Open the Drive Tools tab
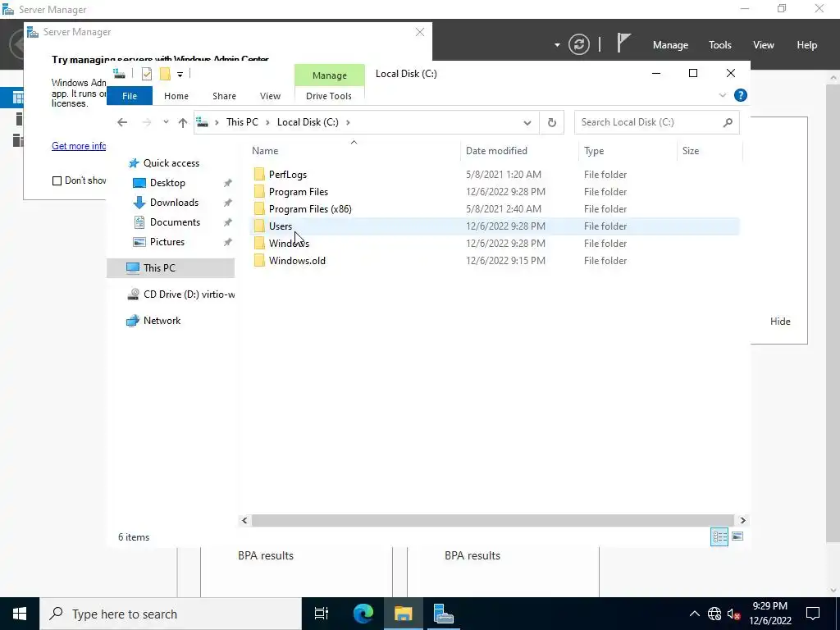This screenshot has height=630, width=840. click(329, 96)
